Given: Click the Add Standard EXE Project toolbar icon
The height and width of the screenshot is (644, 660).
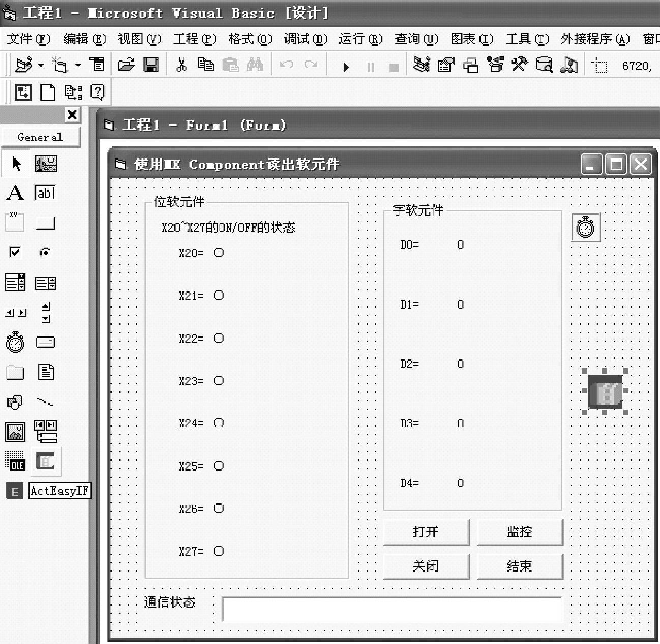Looking at the screenshot, I should point(23,65).
